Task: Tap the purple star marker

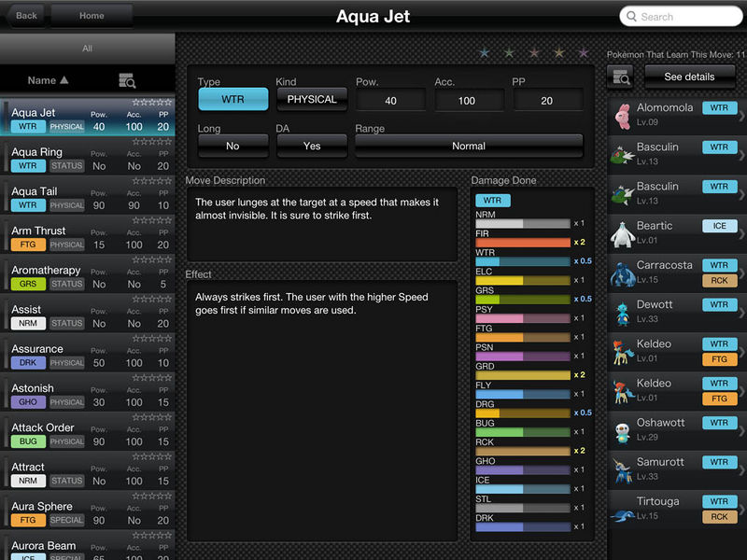Action: point(584,53)
